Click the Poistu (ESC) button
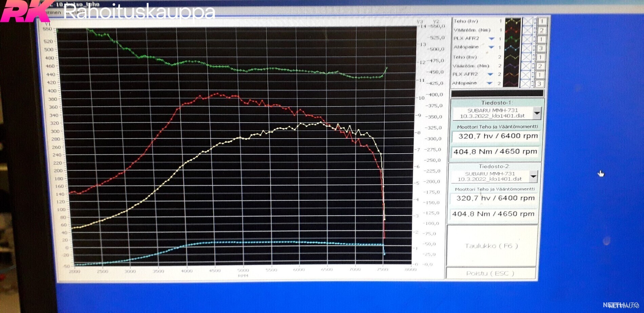644x313 pixels. pyautogui.click(x=491, y=273)
